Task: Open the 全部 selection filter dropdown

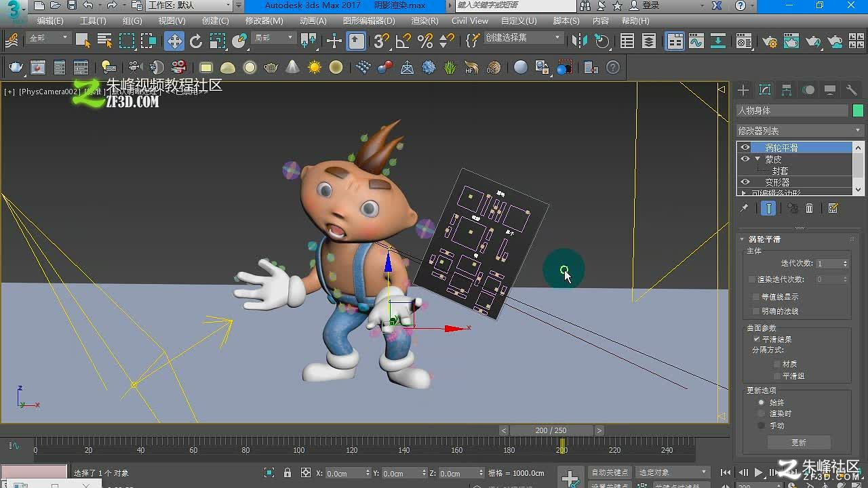Action: pos(48,39)
